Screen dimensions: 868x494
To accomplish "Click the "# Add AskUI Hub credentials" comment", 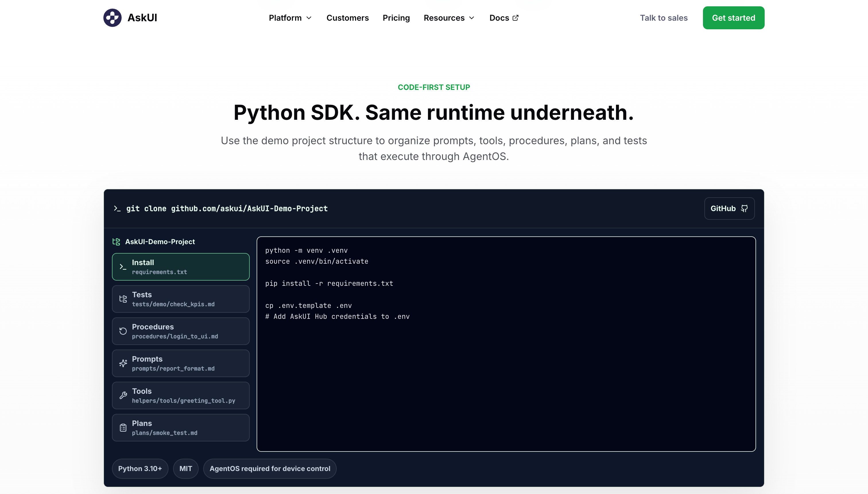I will point(337,317).
